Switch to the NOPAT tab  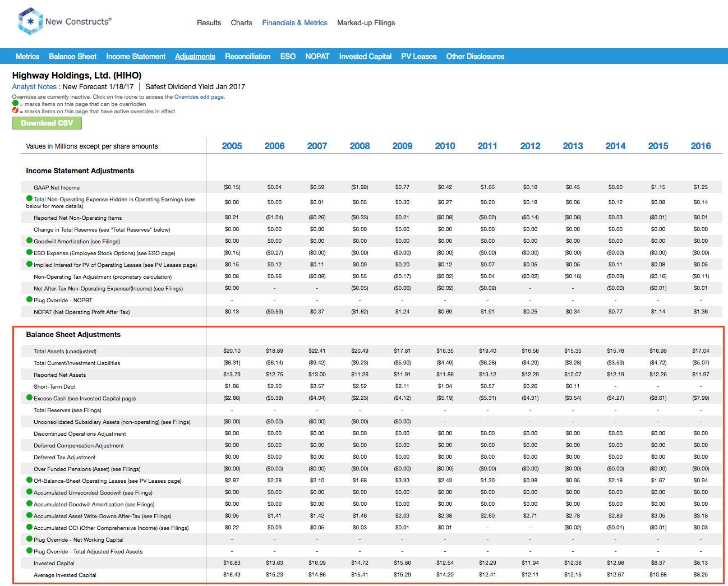point(317,57)
